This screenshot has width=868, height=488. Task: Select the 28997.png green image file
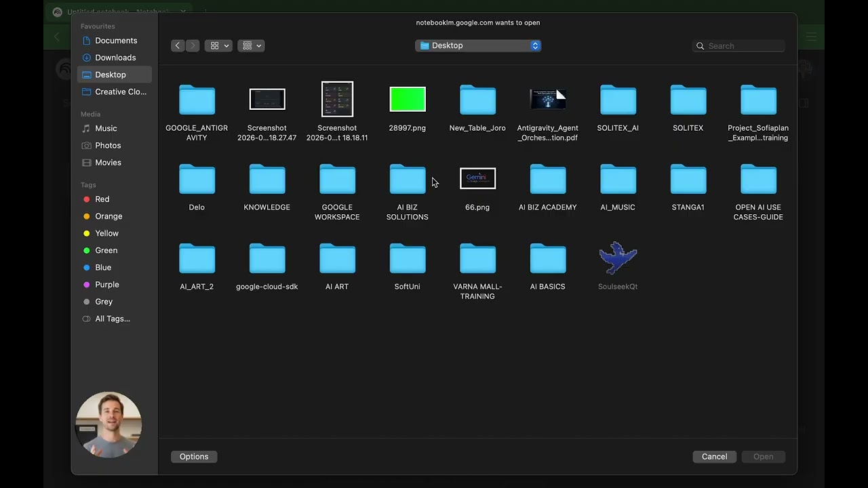[408, 100]
